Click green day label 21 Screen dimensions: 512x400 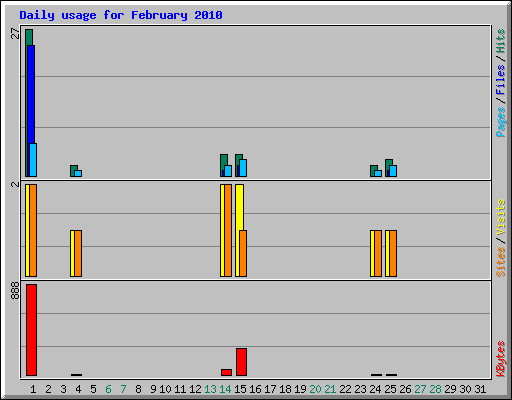[330, 389]
